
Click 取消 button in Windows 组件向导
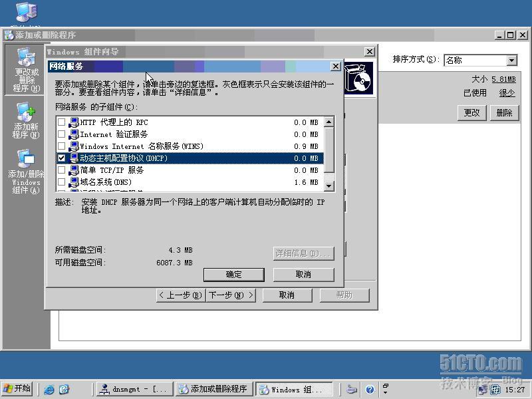pos(287,295)
